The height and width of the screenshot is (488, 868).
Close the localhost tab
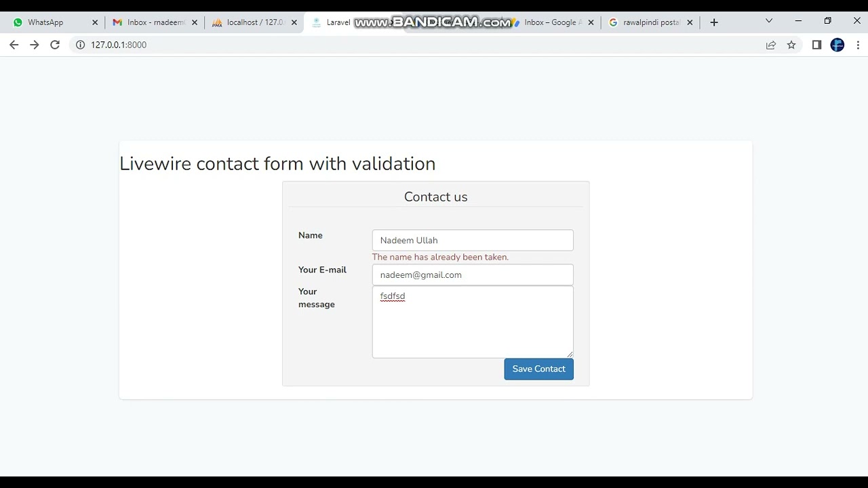pyautogui.click(x=294, y=22)
